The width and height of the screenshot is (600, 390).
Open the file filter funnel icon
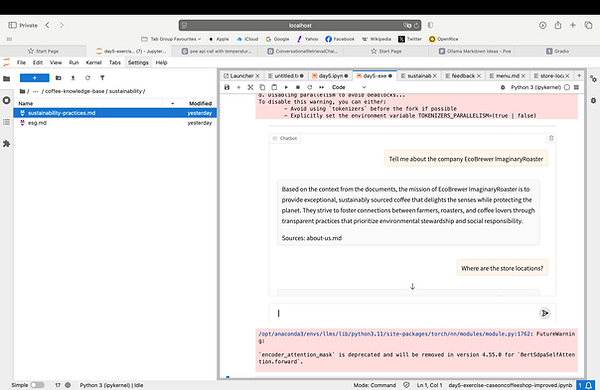click(x=102, y=78)
